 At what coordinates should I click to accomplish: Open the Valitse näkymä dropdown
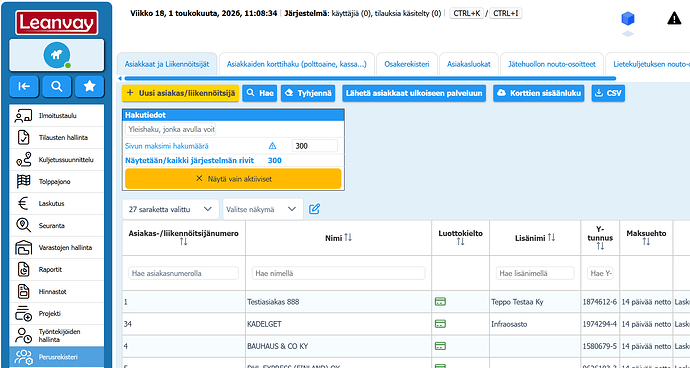tap(263, 210)
